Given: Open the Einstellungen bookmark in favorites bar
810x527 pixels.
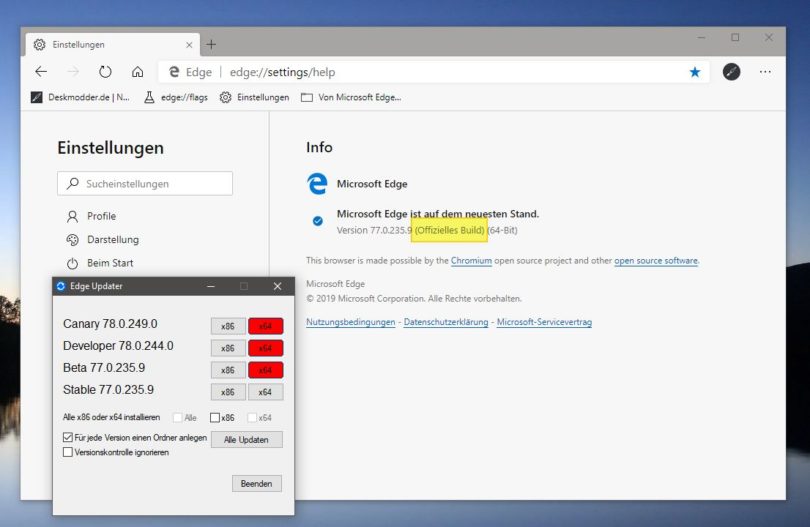Looking at the screenshot, I should 254,97.
